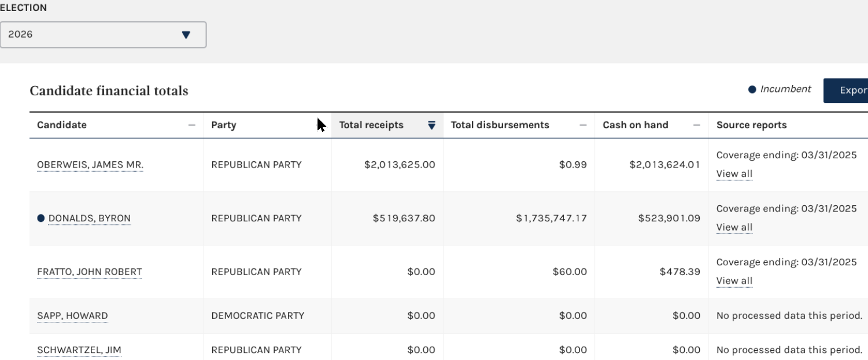The image size is (868, 360).
Task: Click the Export button
Action: pos(845,91)
